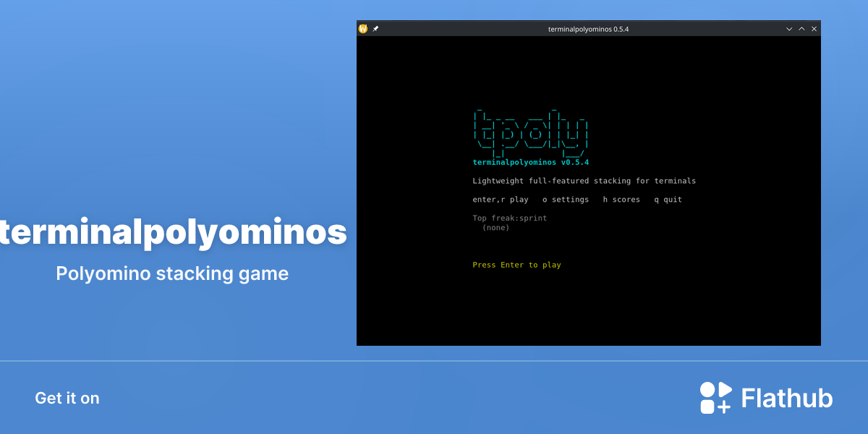Viewport: 868px width, 434px height.
Task: Click the yellow app icon in title bar
Action: (363, 29)
